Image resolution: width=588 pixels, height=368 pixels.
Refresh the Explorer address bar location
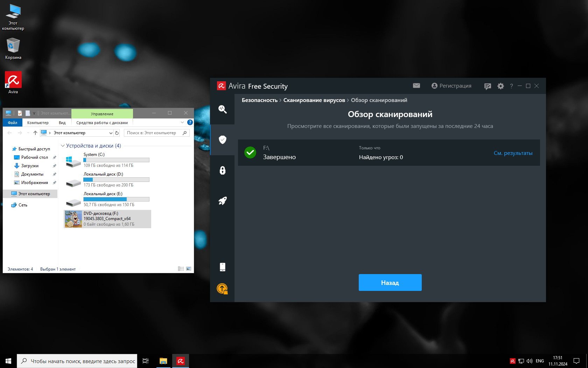pos(117,133)
